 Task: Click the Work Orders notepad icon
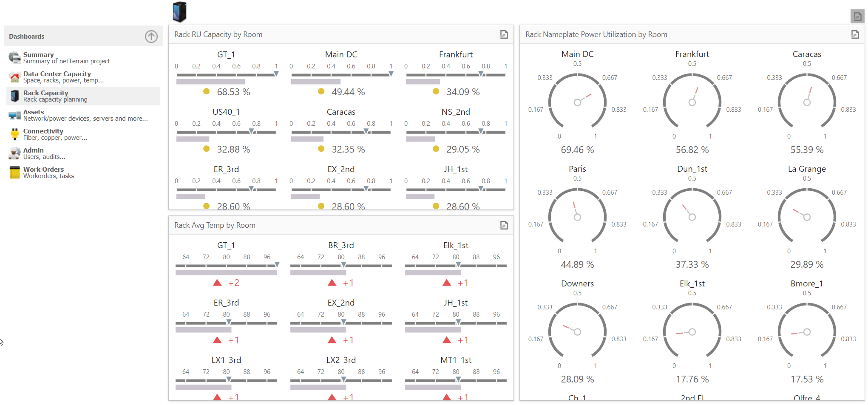point(14,173)
